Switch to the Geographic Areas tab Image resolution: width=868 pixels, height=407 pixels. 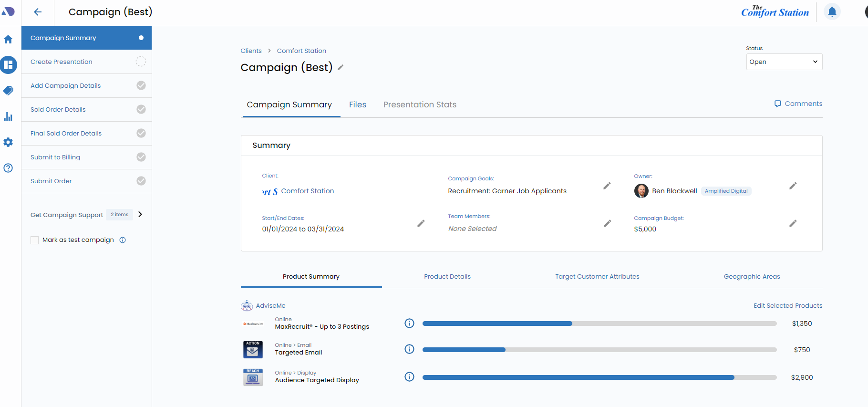(752, 277)
